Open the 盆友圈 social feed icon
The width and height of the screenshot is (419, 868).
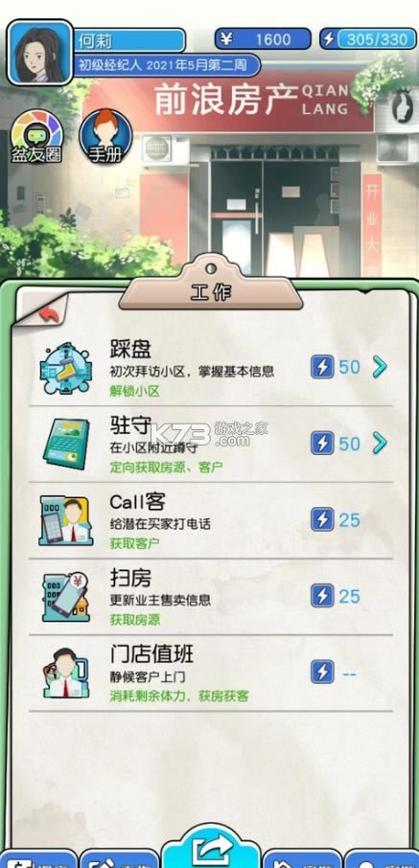click(37, 136)
